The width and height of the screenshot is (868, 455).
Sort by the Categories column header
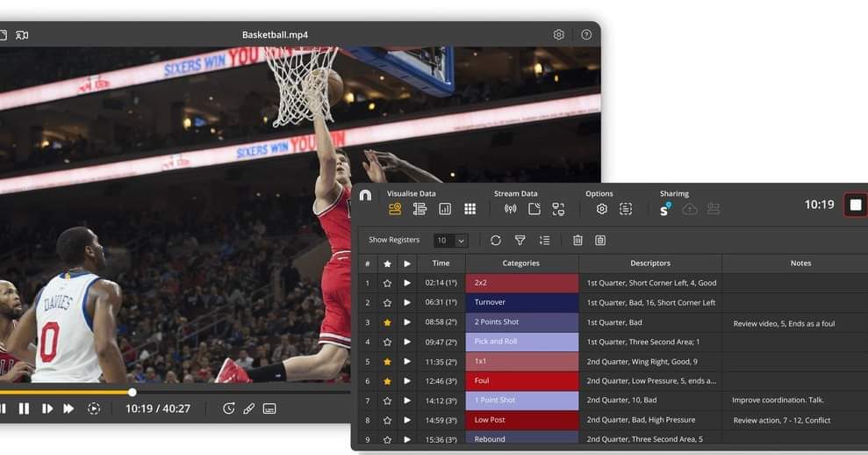(x=521, y=264)
